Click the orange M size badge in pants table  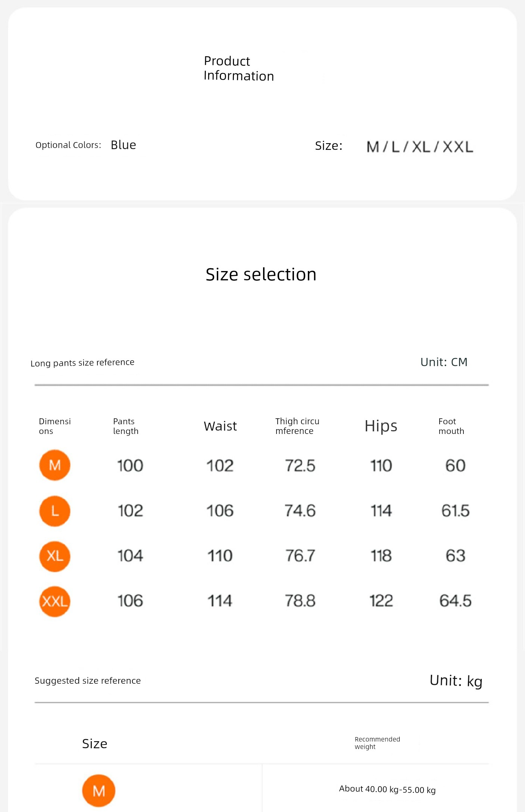click(x=55, y=465)
